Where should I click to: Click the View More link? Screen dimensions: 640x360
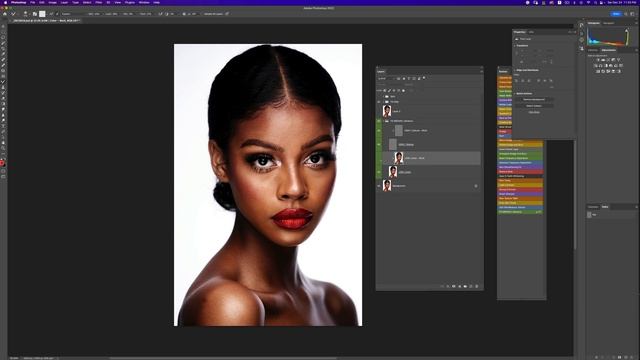[534, 112]
